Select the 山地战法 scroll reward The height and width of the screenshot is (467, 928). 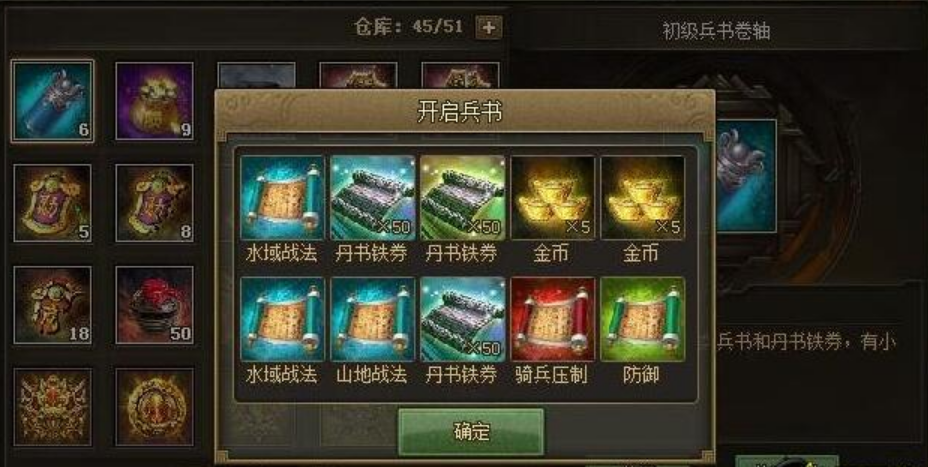coord(372,319)
